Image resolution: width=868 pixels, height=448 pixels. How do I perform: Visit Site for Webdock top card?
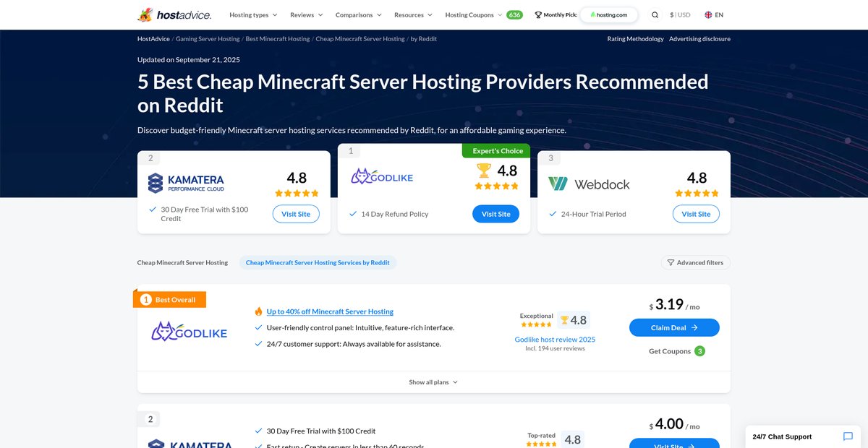(696, 214)
